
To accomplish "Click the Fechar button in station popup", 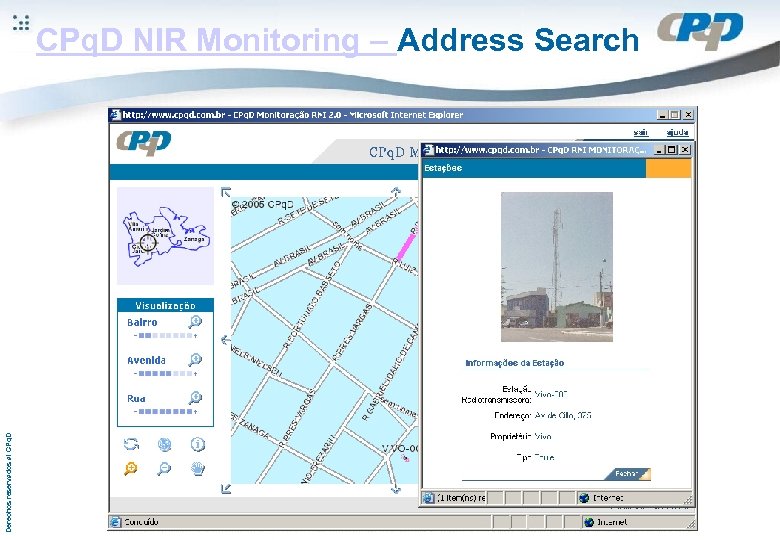I will (627, 474).
